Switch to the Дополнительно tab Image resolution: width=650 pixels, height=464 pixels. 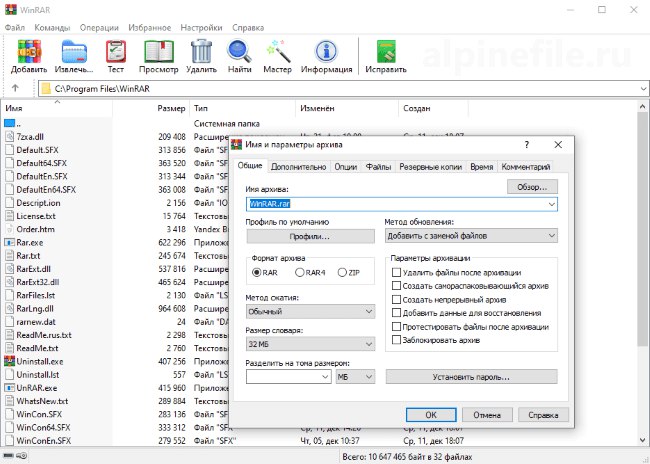coord(298,167)
